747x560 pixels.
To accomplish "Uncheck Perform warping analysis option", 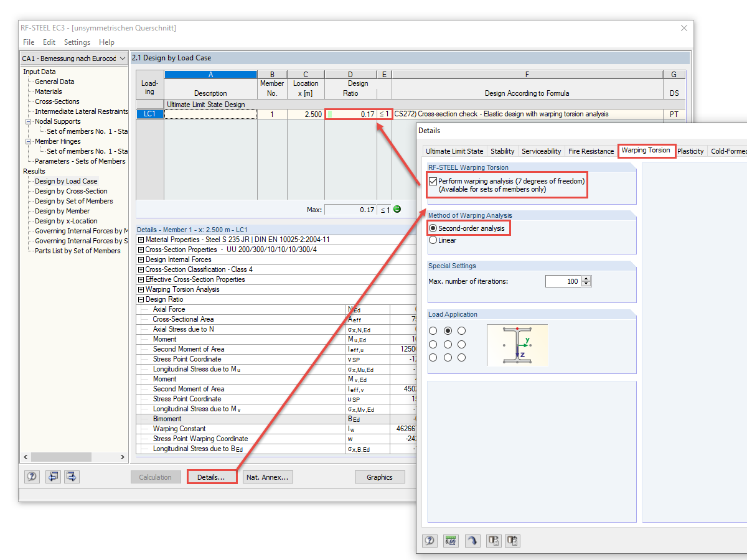I will coord(434,181).
